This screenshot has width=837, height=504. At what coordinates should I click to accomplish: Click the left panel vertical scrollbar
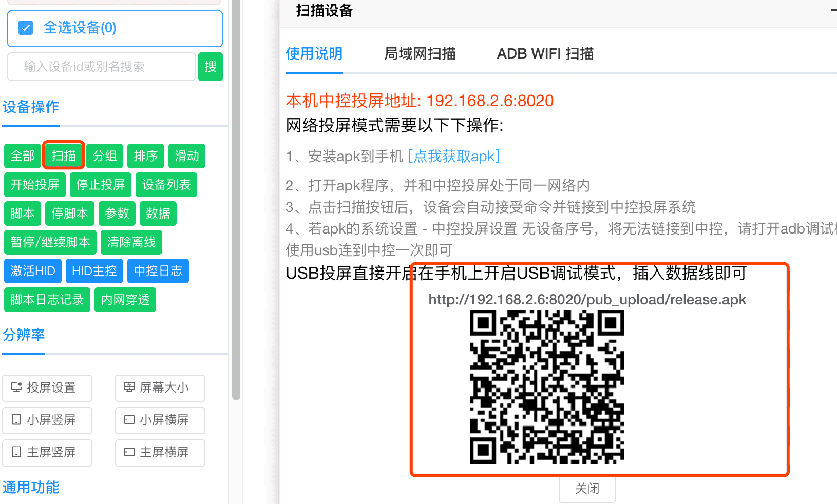[x=236, y=205]
